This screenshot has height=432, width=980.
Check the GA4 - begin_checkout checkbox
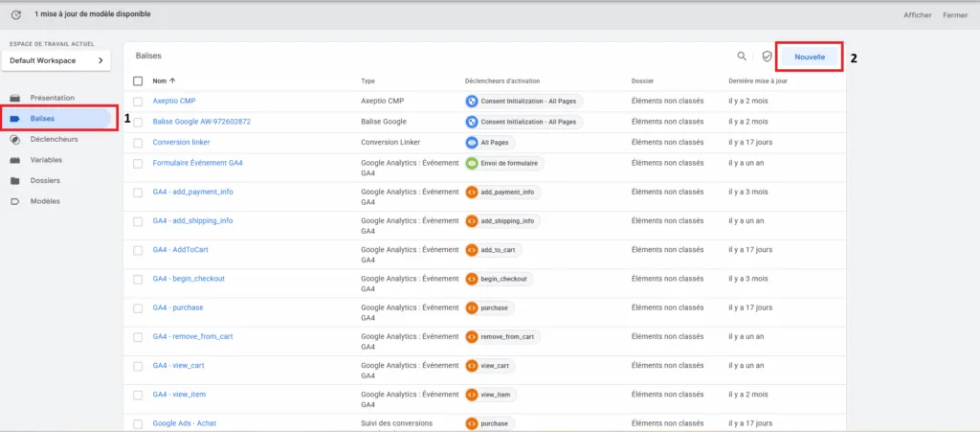click(x=138, y=279)
